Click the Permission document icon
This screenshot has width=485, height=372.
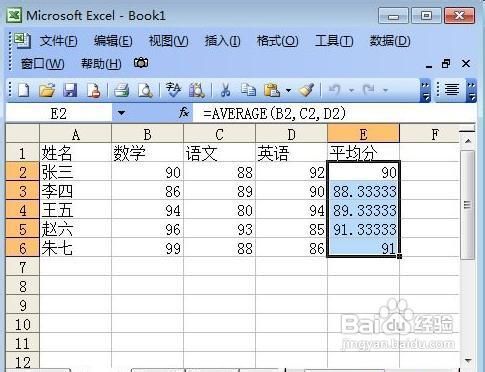point(93,90)
